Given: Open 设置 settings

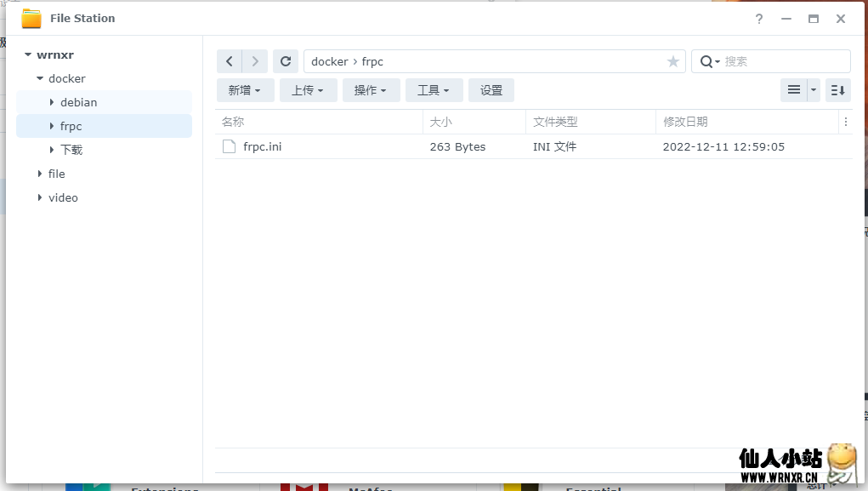Looking at the screenshot, I should (491, 89).
